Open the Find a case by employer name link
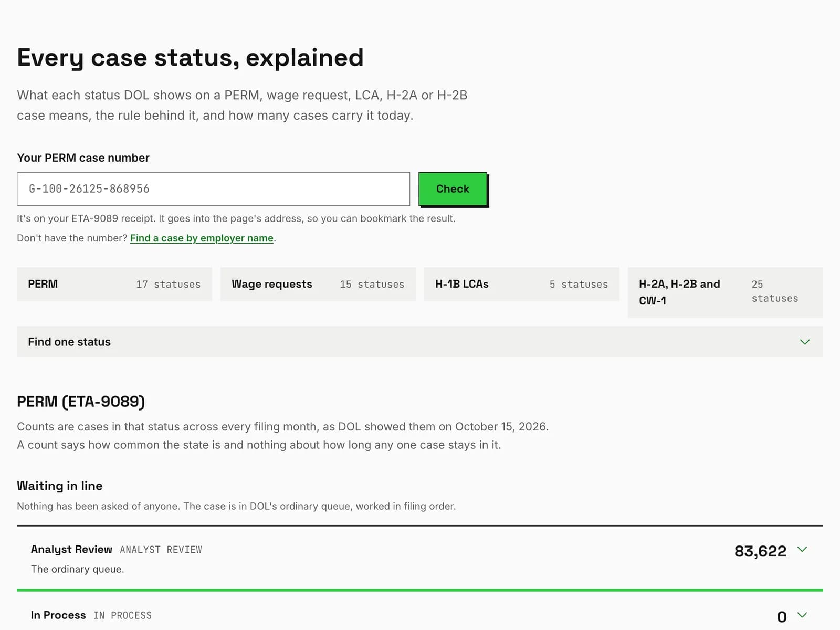The width and height of the screenshot is (840, 630). coord(202,238)
